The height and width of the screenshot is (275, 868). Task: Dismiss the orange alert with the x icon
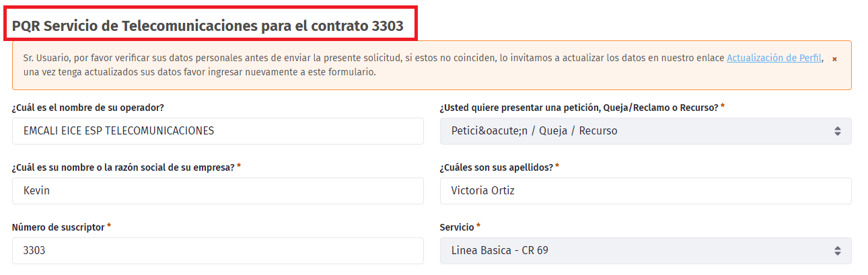click(834, 59)
